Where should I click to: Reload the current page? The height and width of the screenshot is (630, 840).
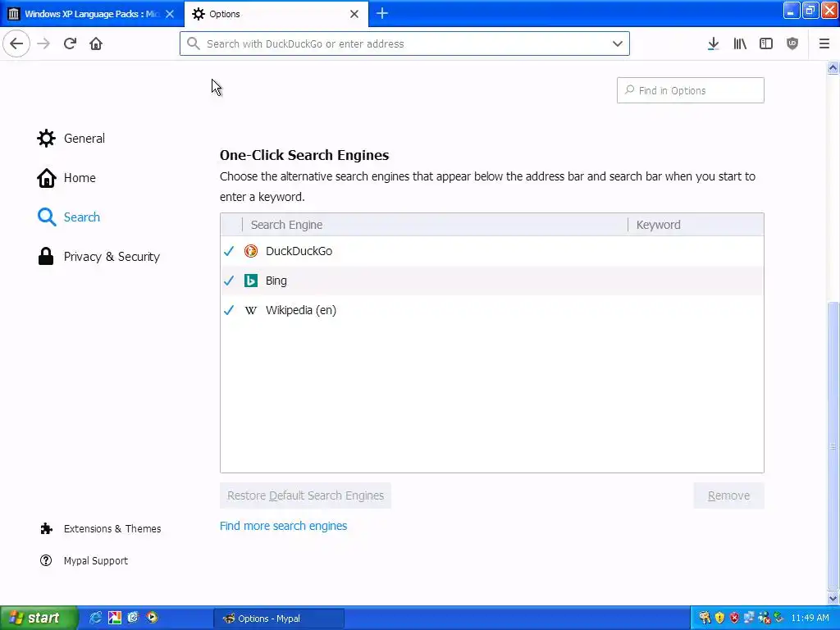pos(70,43)
